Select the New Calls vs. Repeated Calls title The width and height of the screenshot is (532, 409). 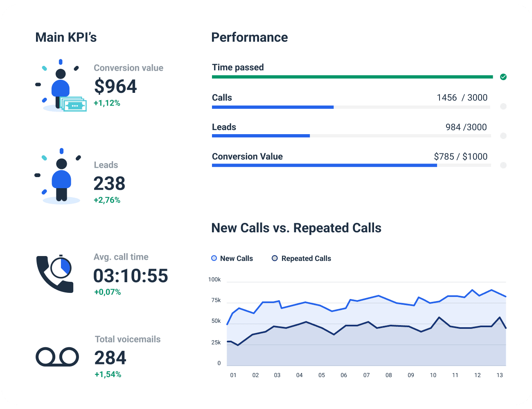[296, 228]
